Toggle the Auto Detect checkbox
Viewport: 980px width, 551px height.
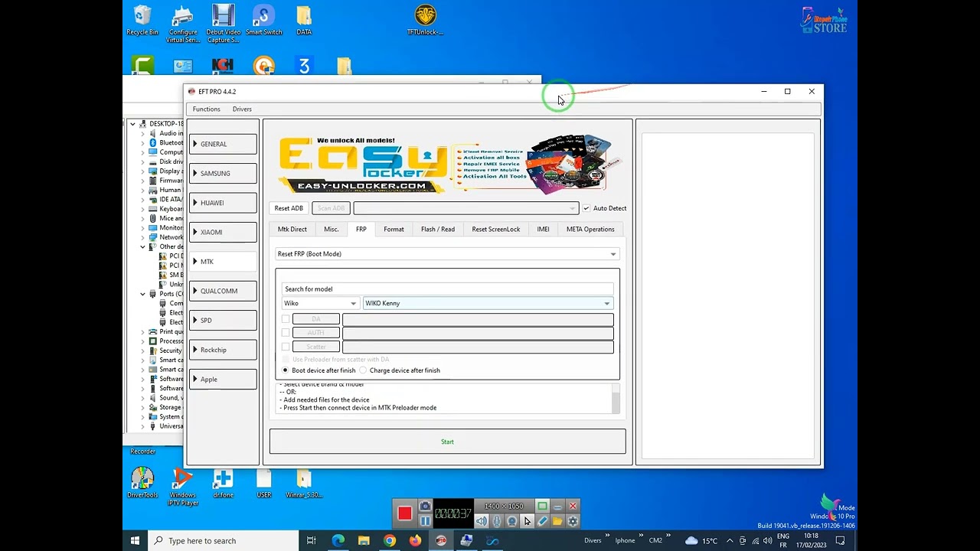586,208
